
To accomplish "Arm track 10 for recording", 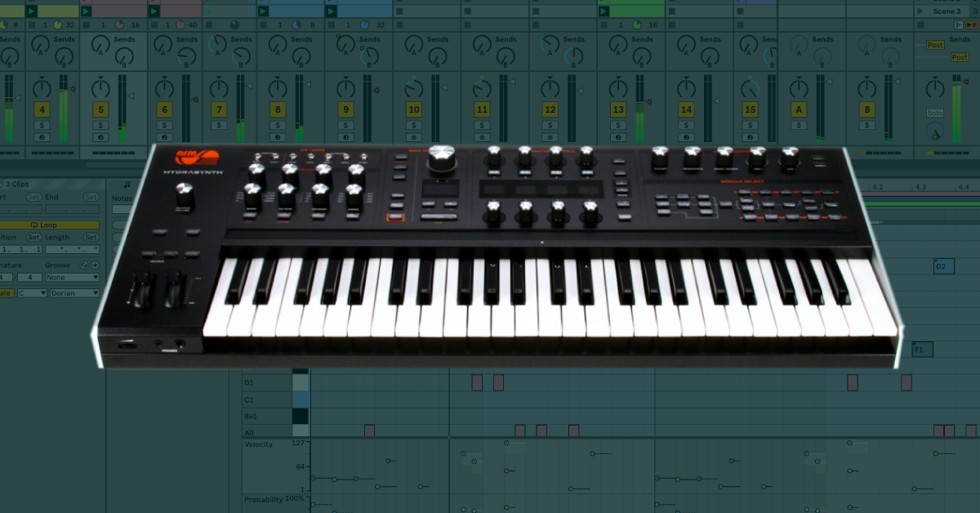I will (x=414, y=137).
